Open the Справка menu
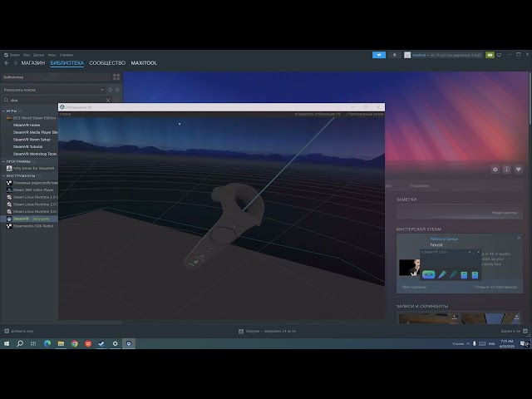 pos(66,55)
